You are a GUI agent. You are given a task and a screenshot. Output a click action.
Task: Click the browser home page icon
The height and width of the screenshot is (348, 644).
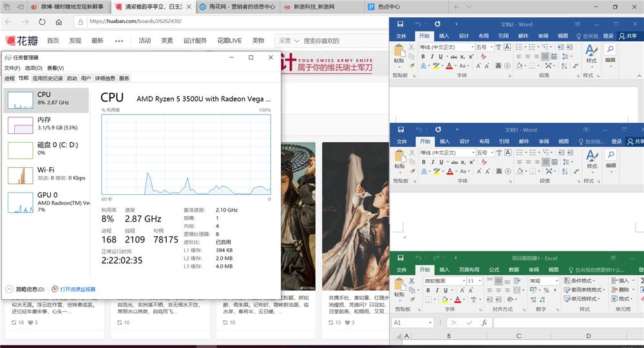59,22
